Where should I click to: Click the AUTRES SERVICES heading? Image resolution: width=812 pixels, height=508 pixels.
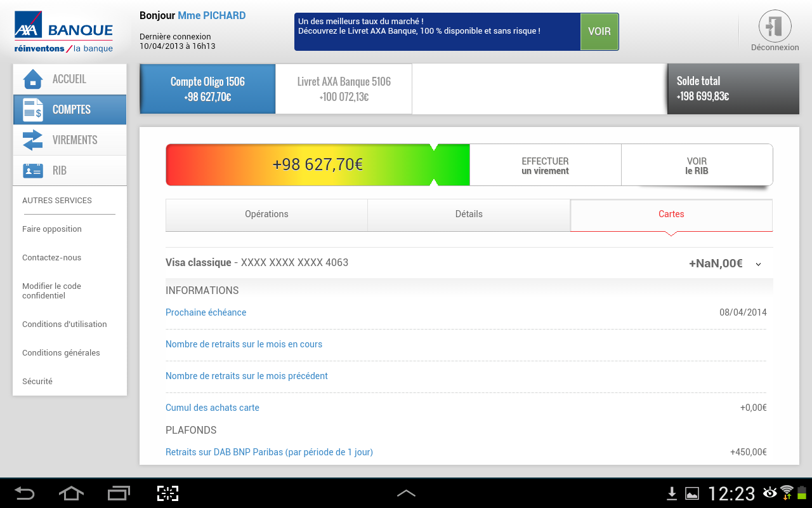click(x=57, y=201)
